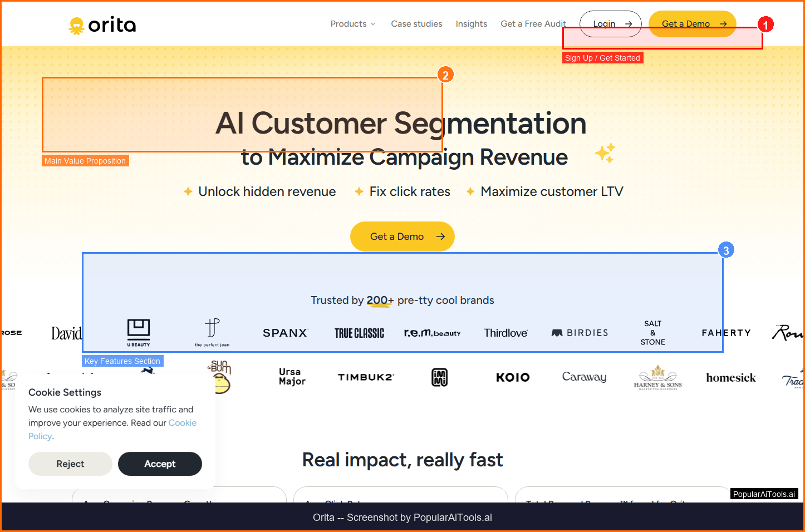Viewport: 805px width, 532px height.
Task: Open the Cookie Policy link
Action: [182, 423]
